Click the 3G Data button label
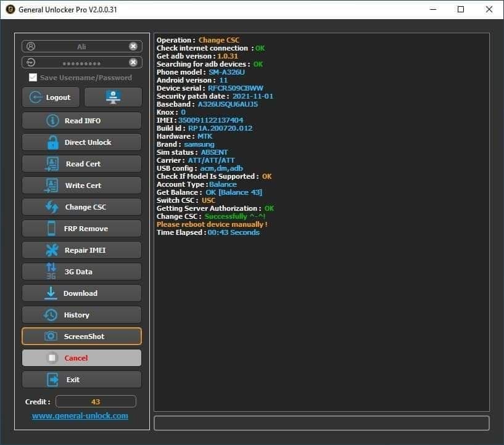Screen dimensions: 504x445 78,272
